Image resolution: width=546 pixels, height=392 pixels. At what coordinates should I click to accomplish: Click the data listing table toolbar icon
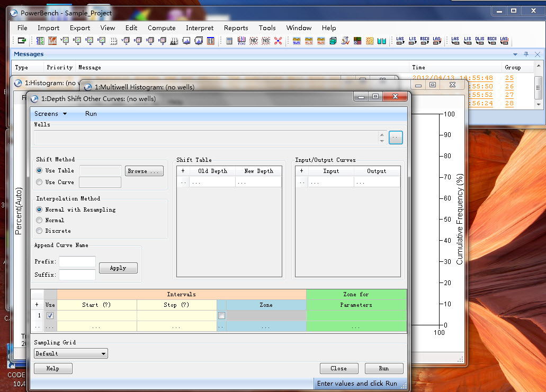pyautogui.click(x=211, y=41)
